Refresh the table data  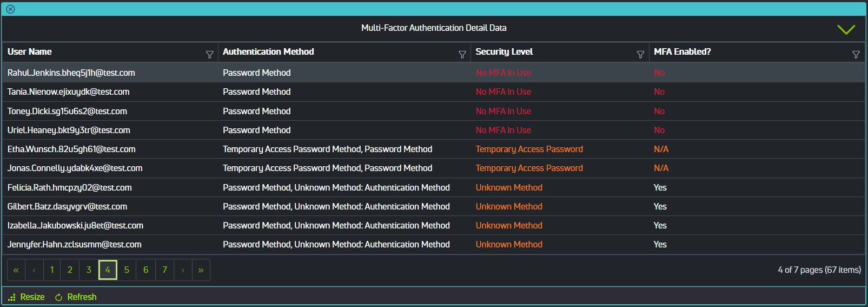pyautogui.click(x=76, y=297)
